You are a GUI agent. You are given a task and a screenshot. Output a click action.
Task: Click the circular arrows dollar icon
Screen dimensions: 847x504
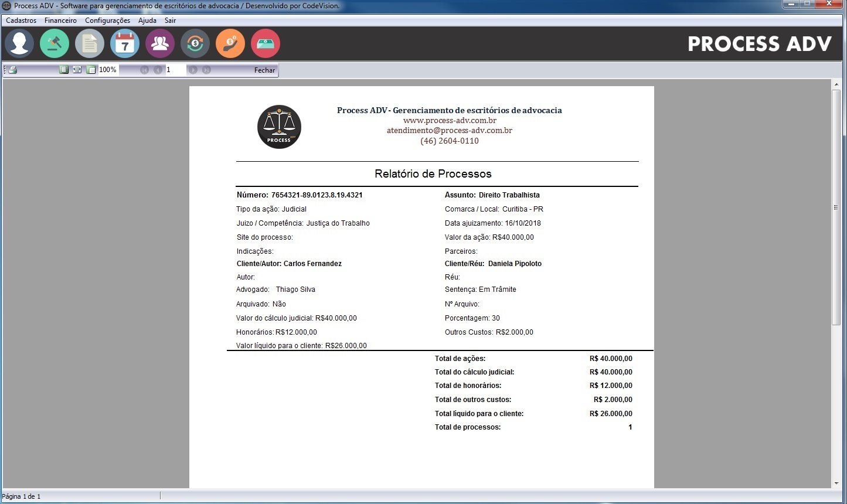tap(195, 43)
